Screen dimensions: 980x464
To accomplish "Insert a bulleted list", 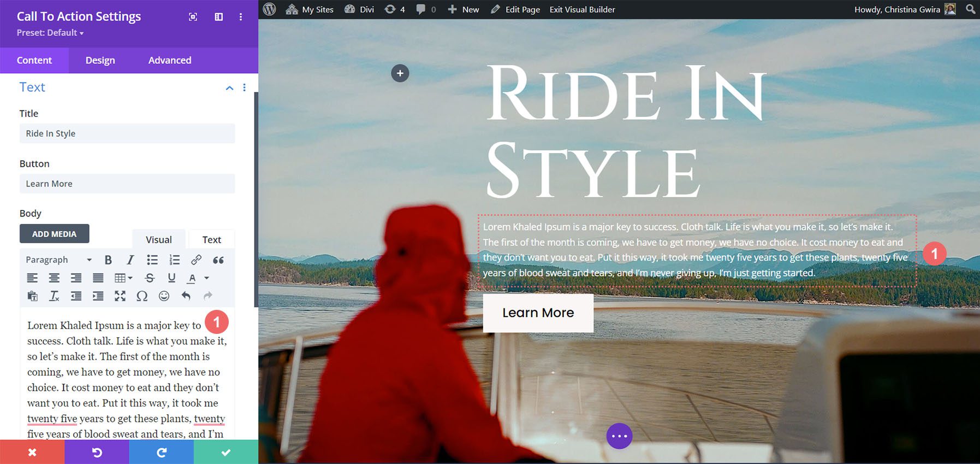I will pos(152,260).
